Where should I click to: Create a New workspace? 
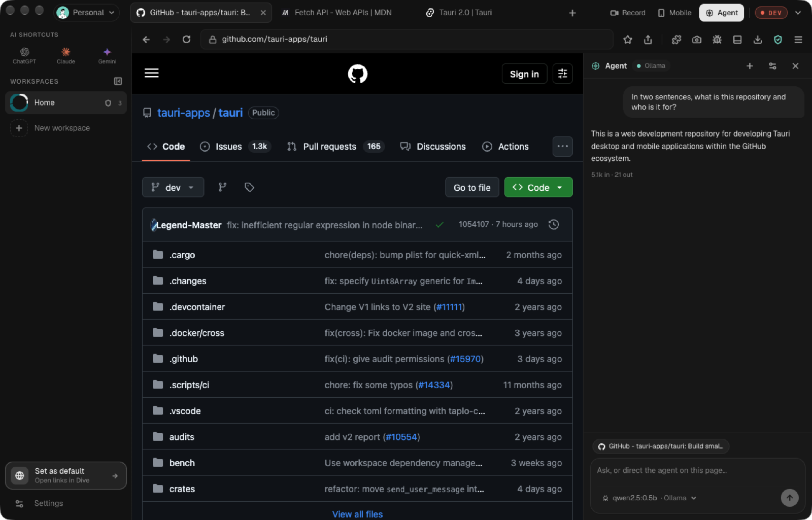click(x=62, y=128)
